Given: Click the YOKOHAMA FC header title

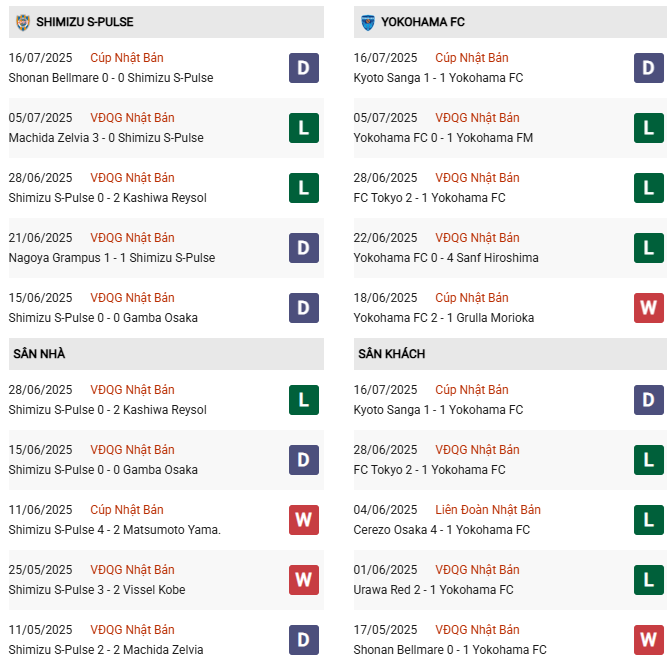Looking at the screenshot, I should tap(423, 22).
